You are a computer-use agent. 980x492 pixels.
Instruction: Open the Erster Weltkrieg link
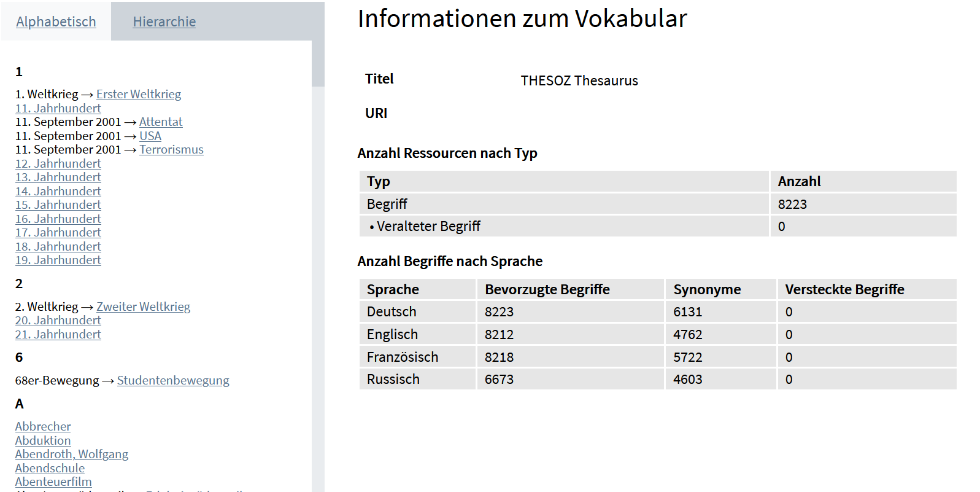(x=139, y=95)
